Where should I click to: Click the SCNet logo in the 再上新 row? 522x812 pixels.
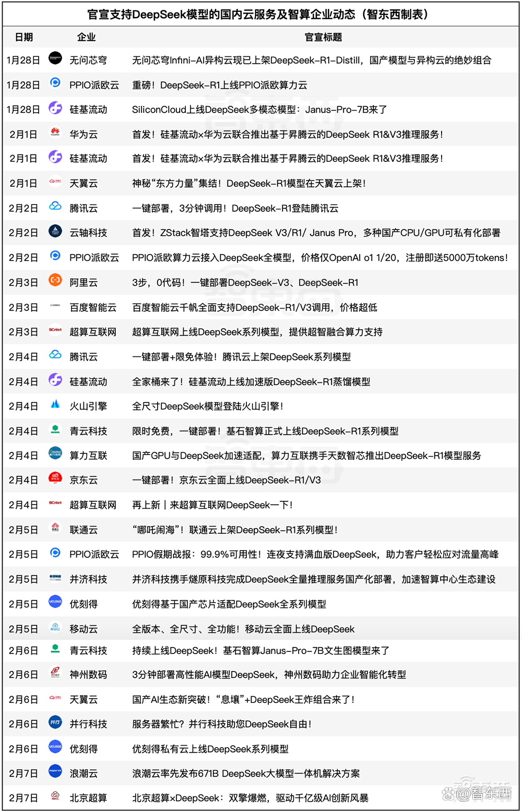coord(55,503)
